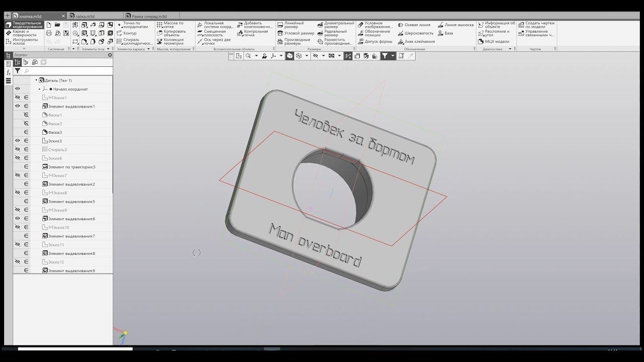This screenshot has height=362, width=644.
Task: Select Каркас и поверхности tool set
Action: pos(24,33)
